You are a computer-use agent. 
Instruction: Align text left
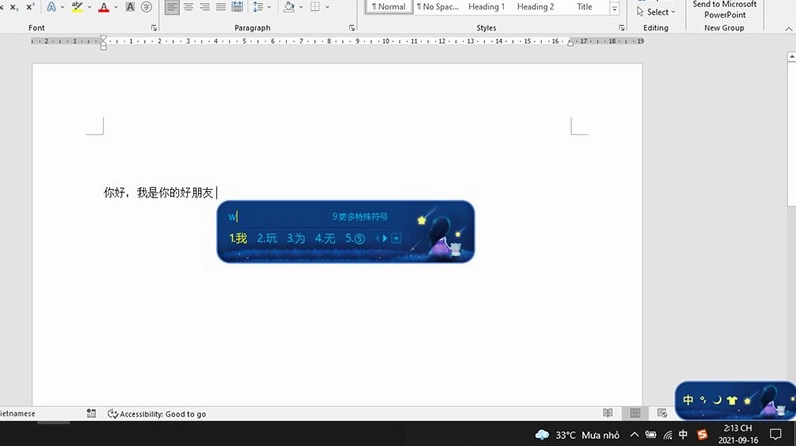click(172, 7)
